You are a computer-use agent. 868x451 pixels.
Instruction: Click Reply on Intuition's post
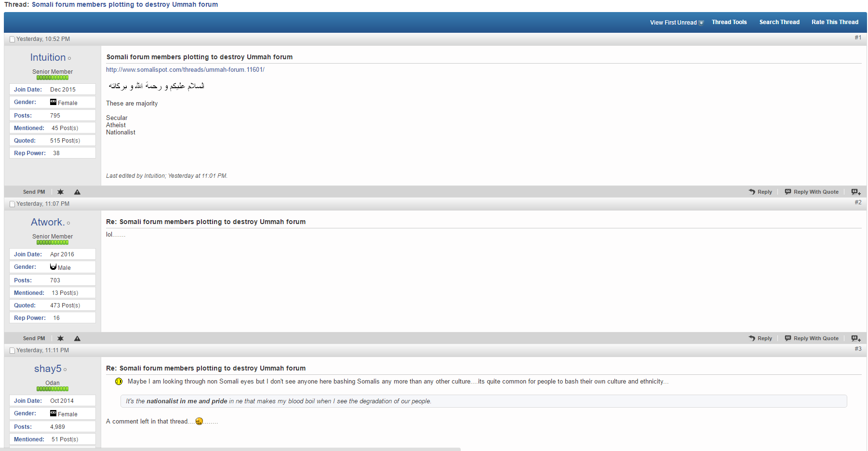[x=761, y=192]
